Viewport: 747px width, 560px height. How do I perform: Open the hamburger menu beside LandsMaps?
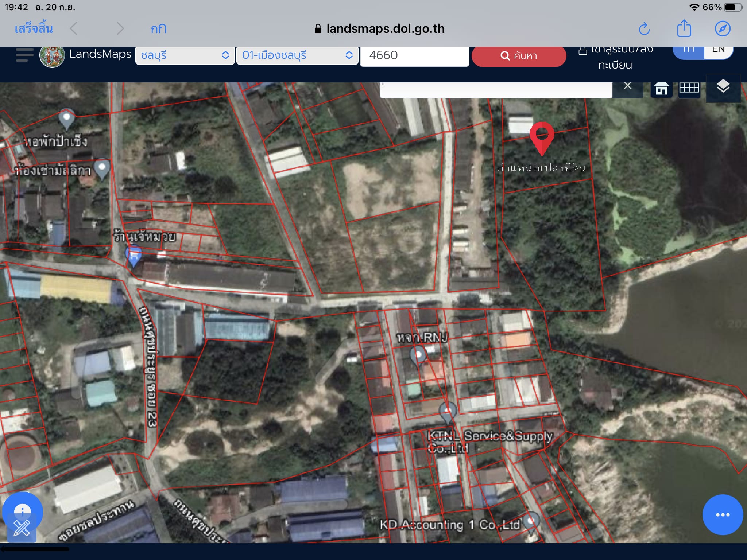[24, 55]
